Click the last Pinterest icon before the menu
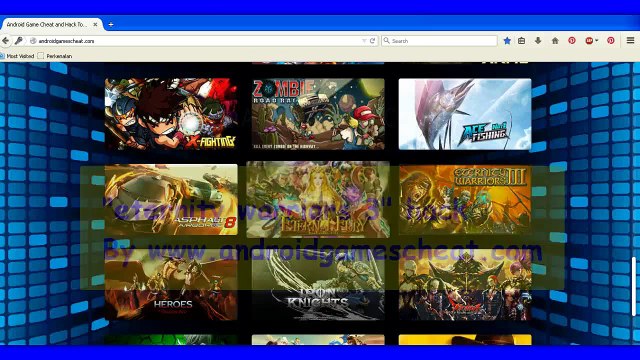The height and width of the screenshot is (360, 640). coord(611,40)
